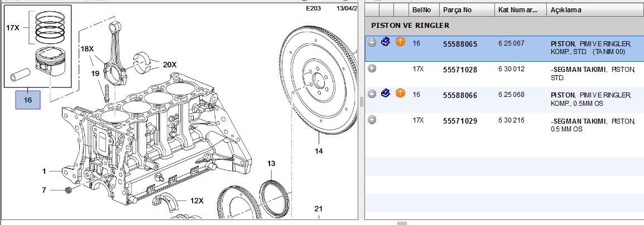The height and width of the screenshot is (225, 644).
Task: Sort by Açıklama column header
Action: [595, 10]
